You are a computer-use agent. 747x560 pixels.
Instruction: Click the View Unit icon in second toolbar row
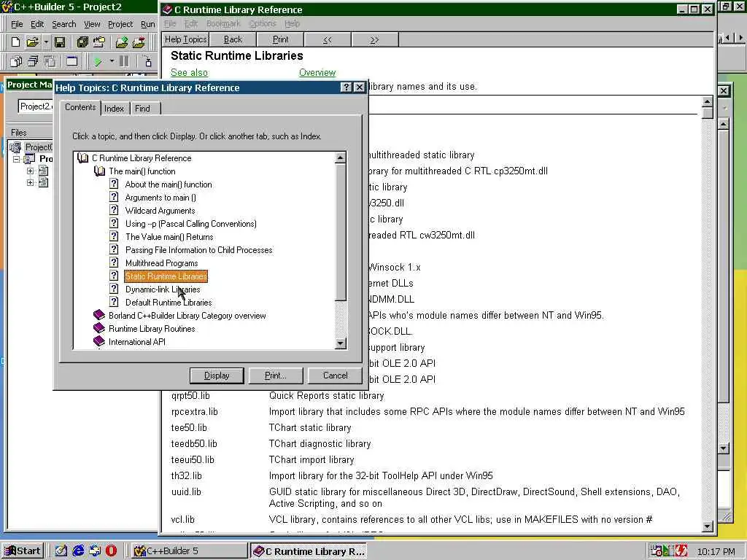16,61
